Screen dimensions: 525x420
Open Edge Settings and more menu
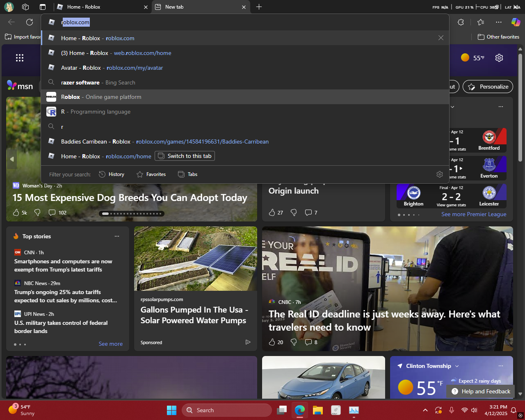click(498, 22)
